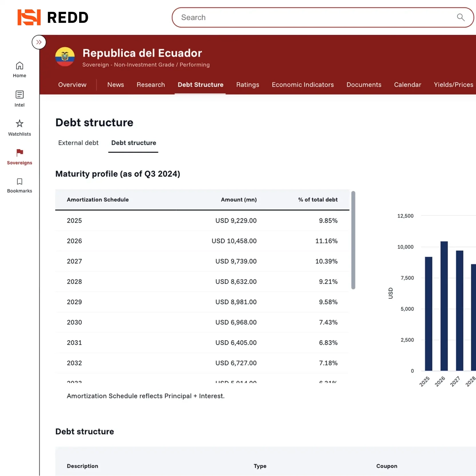
Task: Click the Amount (mn) column header
Action: [x=238, y=200]
